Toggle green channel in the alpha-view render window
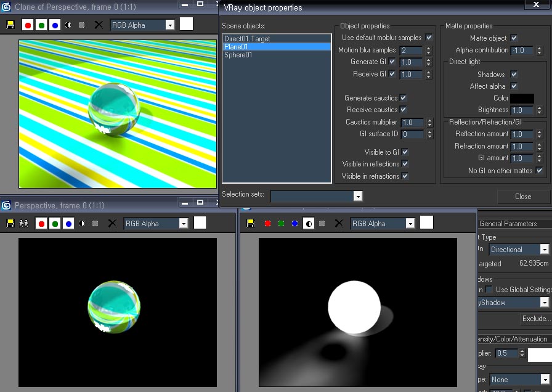Image resolution: width=552 pixels, height=392 pixels. 281,224
